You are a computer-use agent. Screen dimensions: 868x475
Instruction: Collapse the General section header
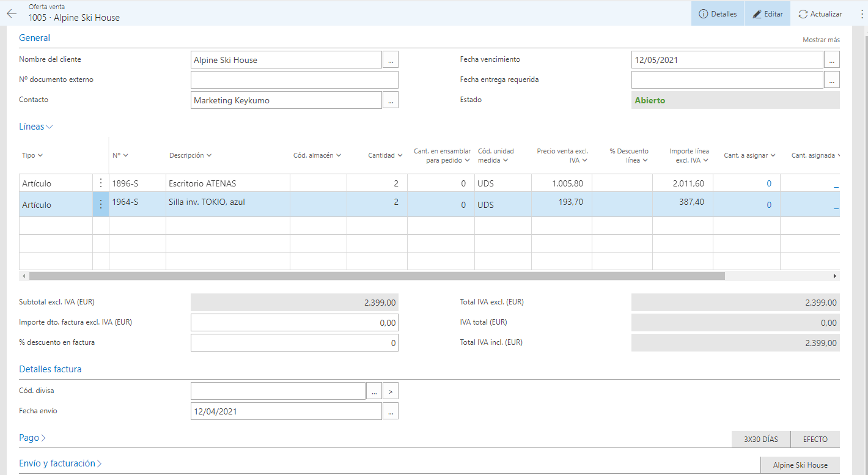coord(35,37)
